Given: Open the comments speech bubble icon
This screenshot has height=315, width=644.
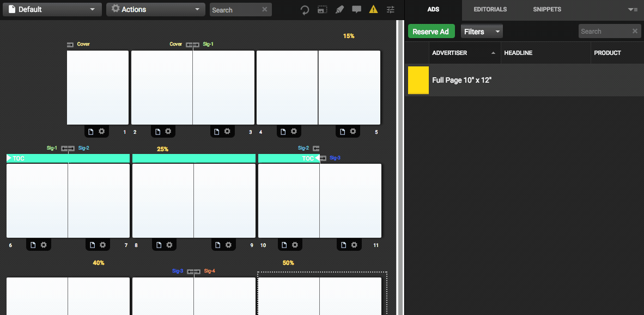Looking at the screenshot, I should click(356, 10).
